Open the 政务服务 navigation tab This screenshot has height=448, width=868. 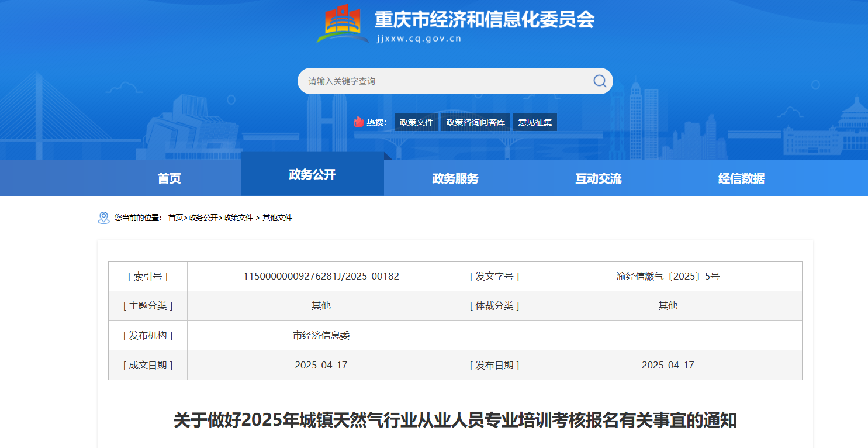[x=455, y=178]
